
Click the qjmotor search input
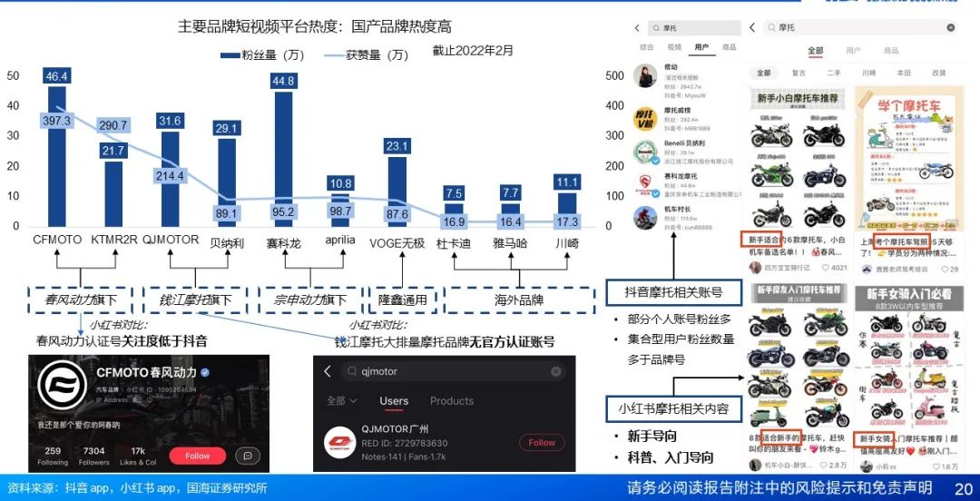click(x=453, y=371)
